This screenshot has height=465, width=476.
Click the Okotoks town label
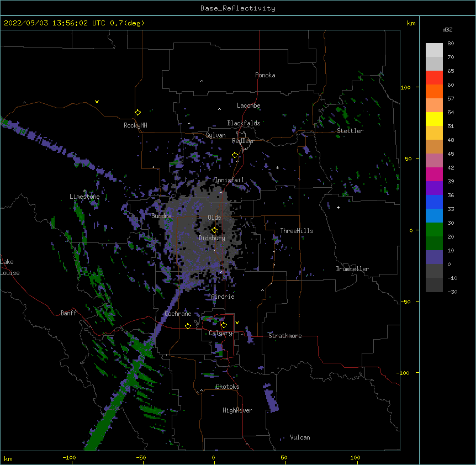228,387
